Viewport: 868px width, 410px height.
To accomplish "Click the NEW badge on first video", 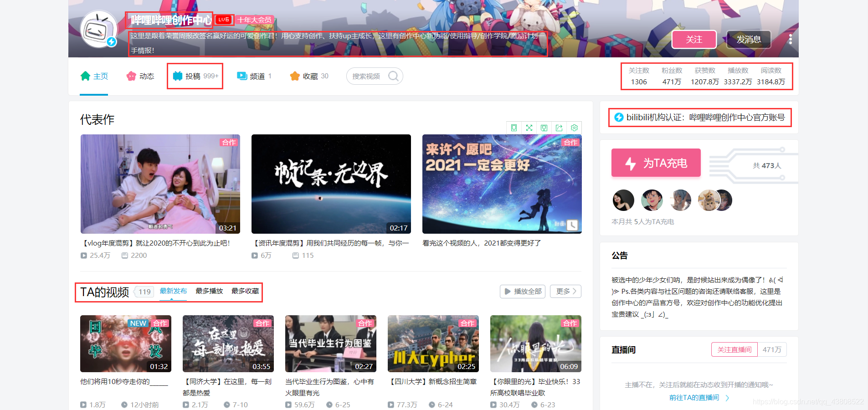I will coord(138,323).
